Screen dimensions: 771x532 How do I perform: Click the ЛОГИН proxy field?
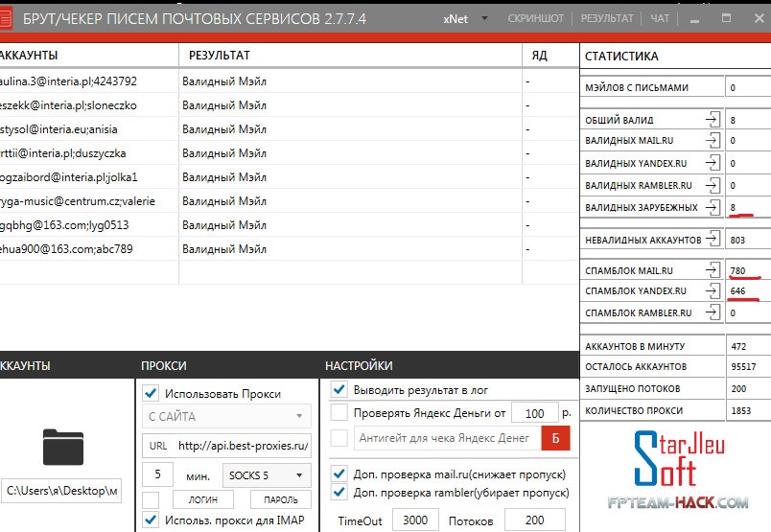tap(203, 499)
